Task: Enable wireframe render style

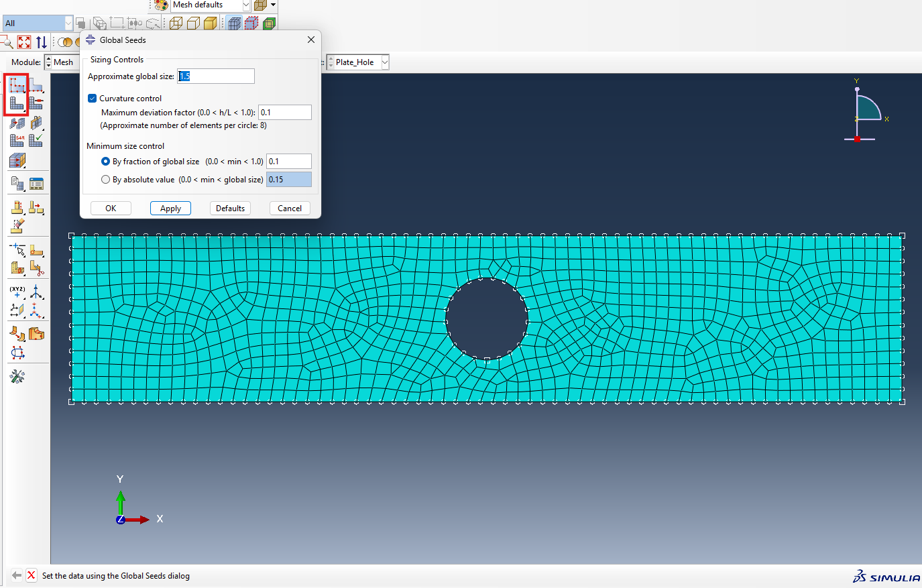Action: [x=176, y=23]
